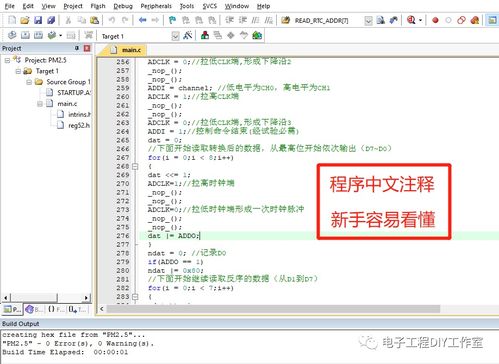Collapse Project: PM2.5 tree node
The height and width of the screenshot is (364, 499).
pos(7,60)
